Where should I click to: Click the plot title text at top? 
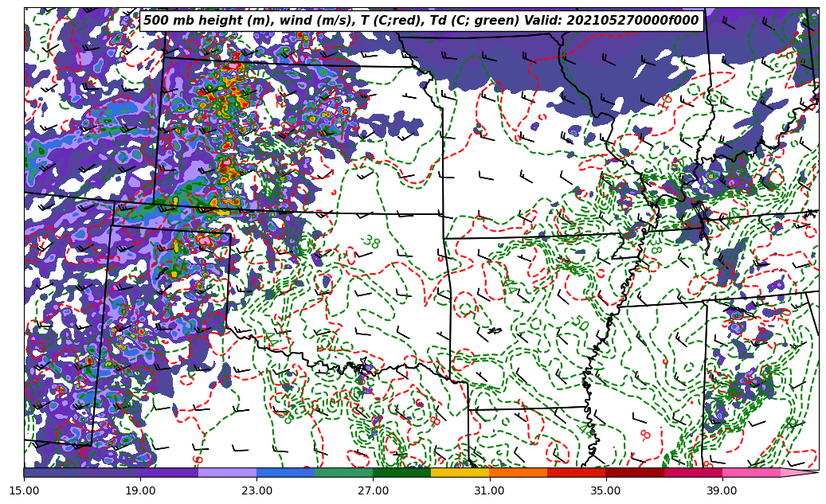(421, 21)
